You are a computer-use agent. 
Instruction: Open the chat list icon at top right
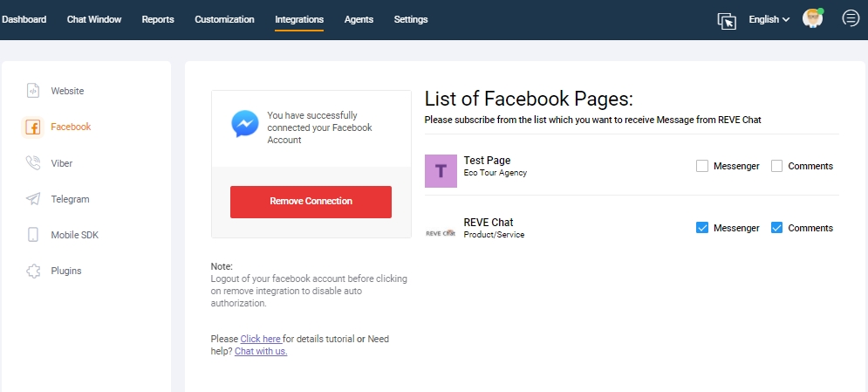click(x=850, y=18)
